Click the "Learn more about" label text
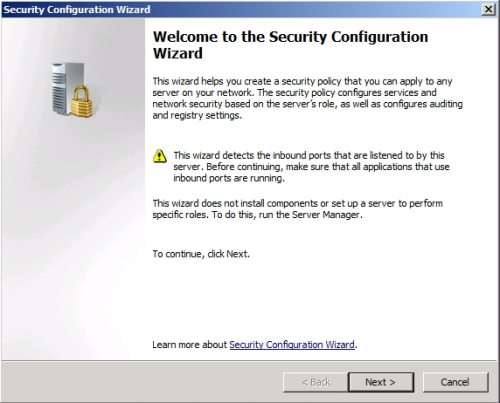The height and width of the screenshot is (403, 500). 189,345
